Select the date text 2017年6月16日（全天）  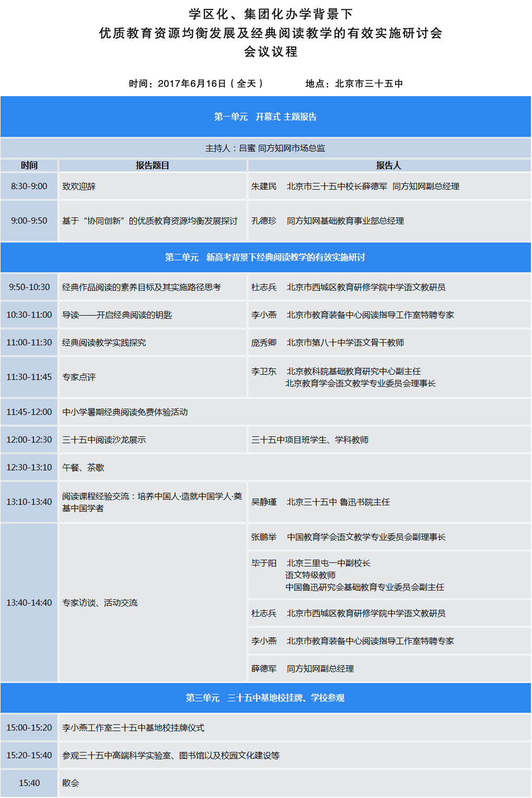click(212, 84)
